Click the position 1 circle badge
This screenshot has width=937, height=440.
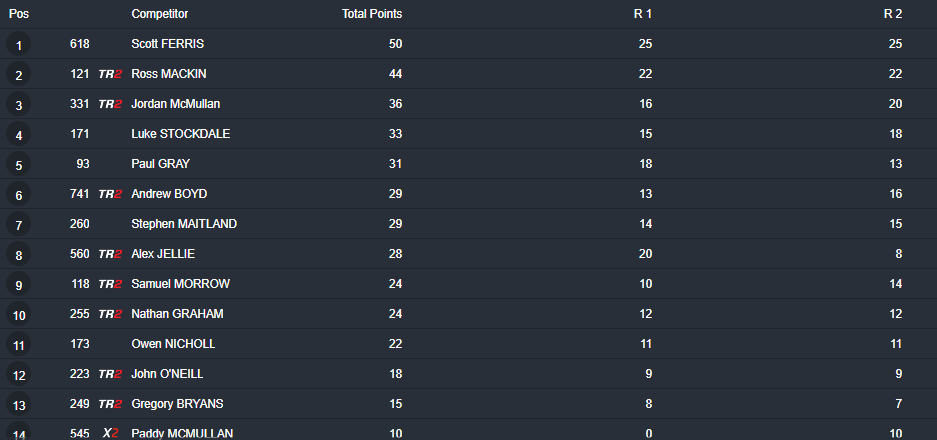pos(19,44)
